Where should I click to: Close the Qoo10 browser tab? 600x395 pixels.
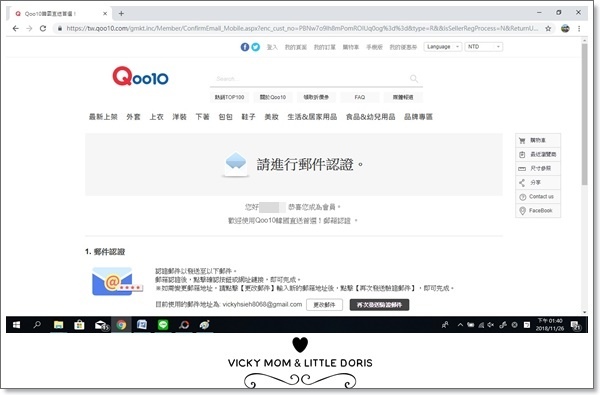[105, 13]
